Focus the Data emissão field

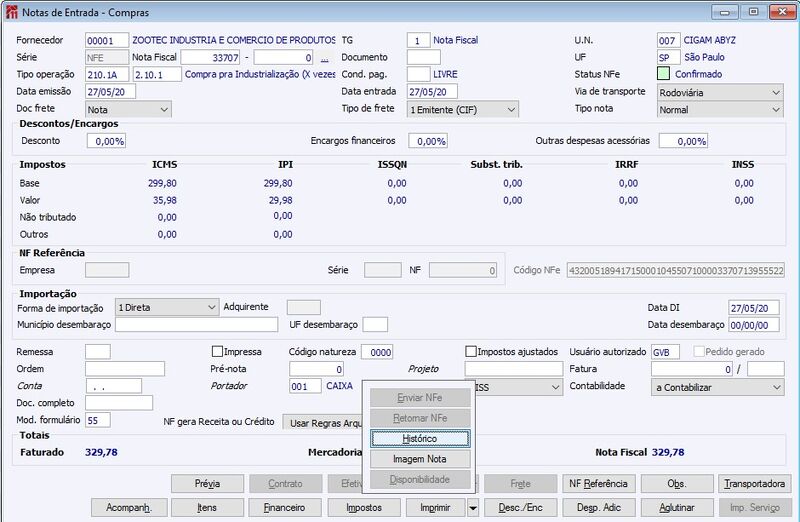click(x=110, y=91)
